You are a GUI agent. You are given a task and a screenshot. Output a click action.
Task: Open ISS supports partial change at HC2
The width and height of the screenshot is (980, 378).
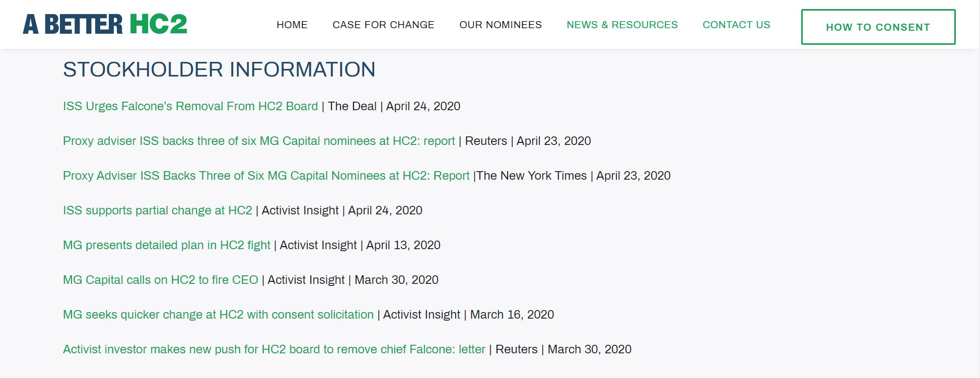click(158, 210)
